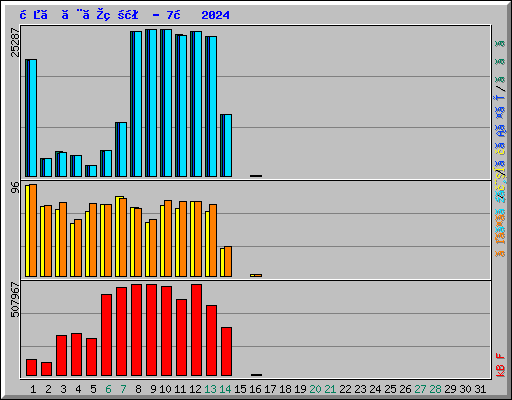Click the small black marker for day 16 in top chart
The image size is (512, 400).
coord(256,176)
